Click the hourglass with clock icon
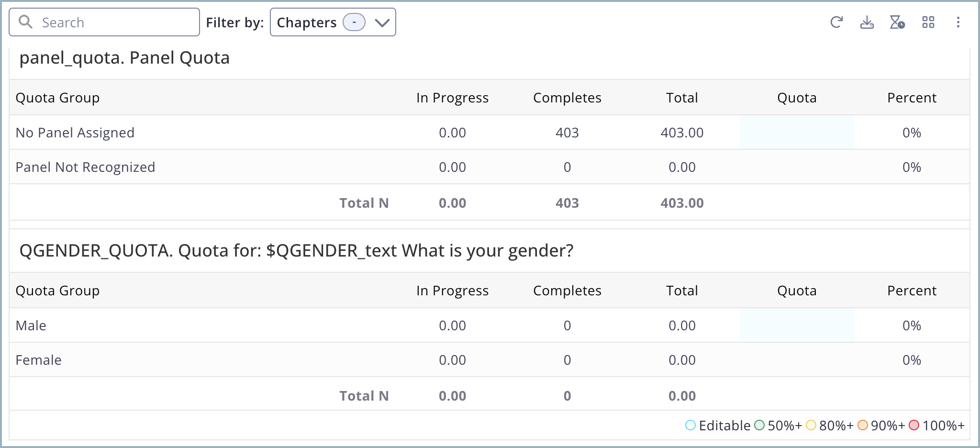This screenshot has height=448, width=980. click(897, 22)
